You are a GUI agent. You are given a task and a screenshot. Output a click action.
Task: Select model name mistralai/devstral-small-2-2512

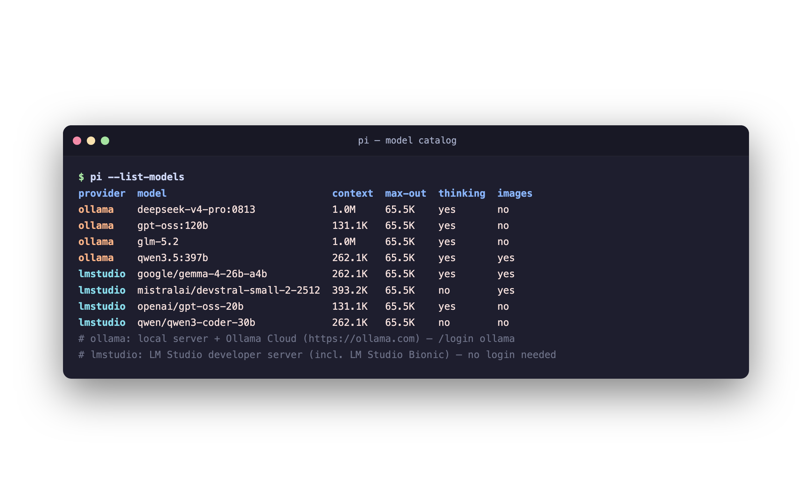point(229,290)
